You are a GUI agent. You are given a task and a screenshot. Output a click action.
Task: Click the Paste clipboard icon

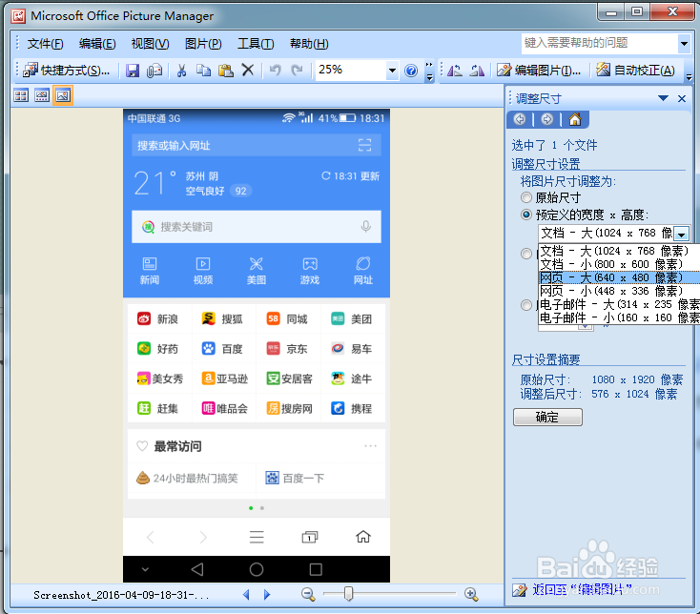pyautogui.click(x=226, y=71)
